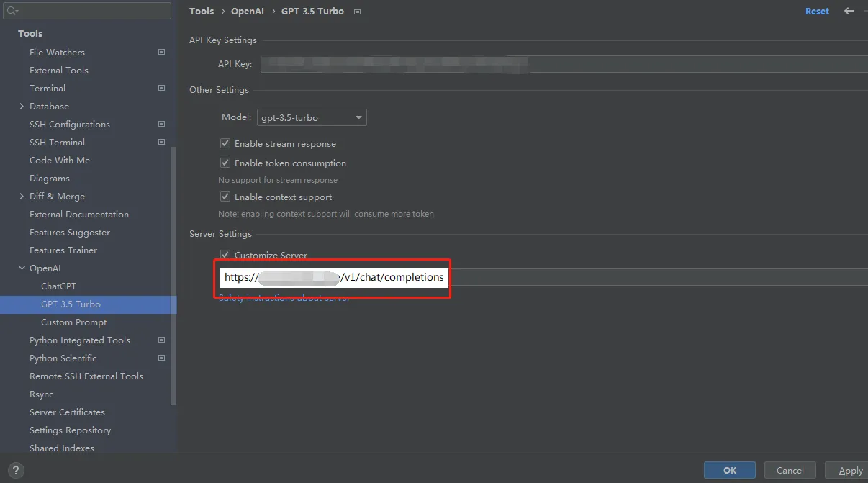
Task: Open ChatGPT settings under OpenAI
Action: point(58,286)
